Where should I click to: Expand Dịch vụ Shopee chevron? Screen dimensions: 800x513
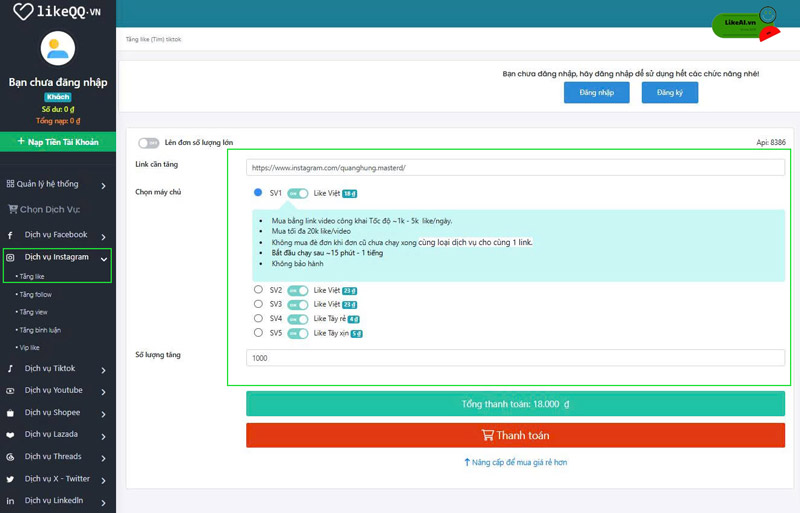104,414
